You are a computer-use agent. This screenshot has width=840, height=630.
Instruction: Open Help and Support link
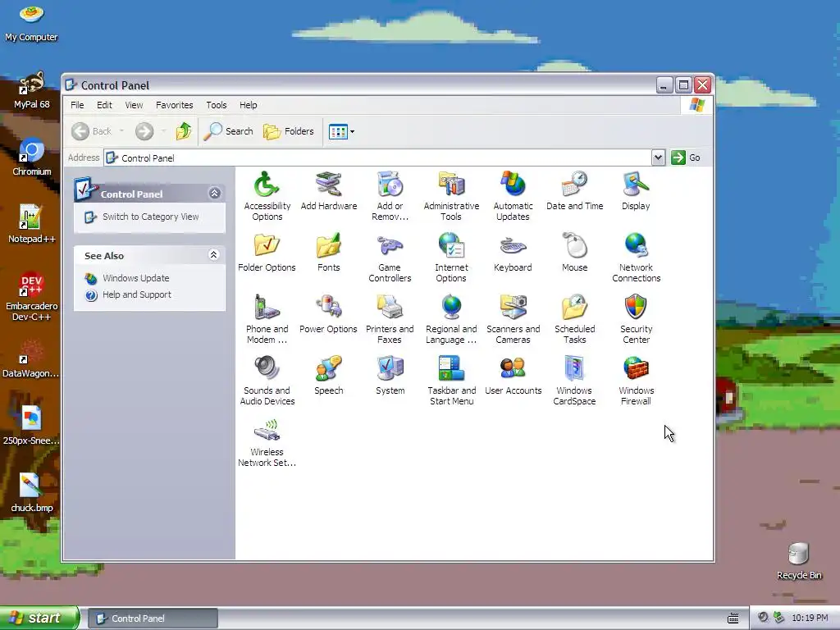pyautogui.click(x=137, y=294)
